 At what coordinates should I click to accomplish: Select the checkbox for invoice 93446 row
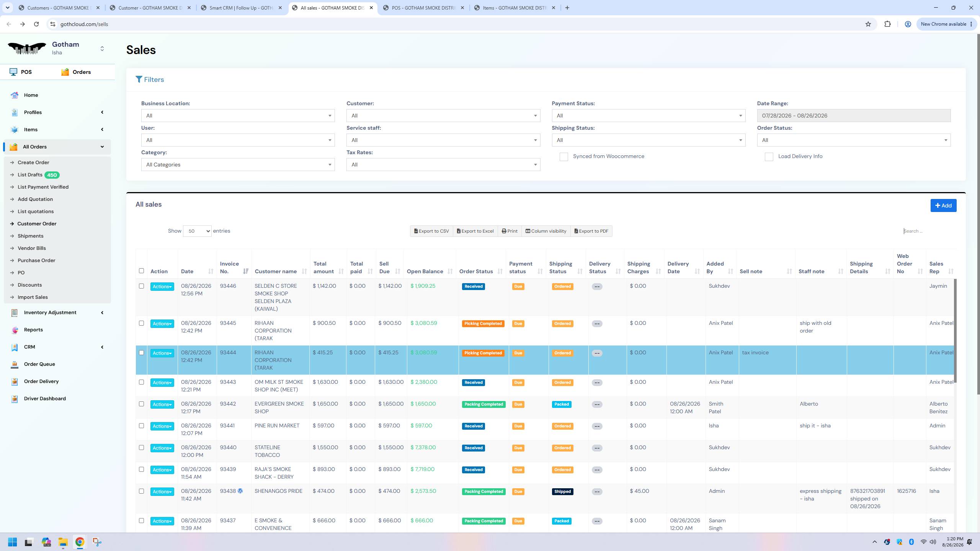(141, 286)
